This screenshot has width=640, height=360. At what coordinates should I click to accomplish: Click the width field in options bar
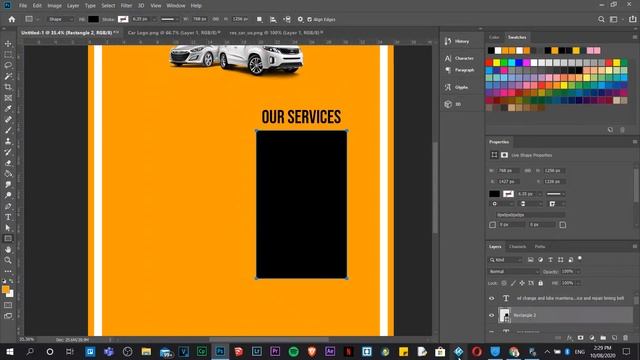200,19
